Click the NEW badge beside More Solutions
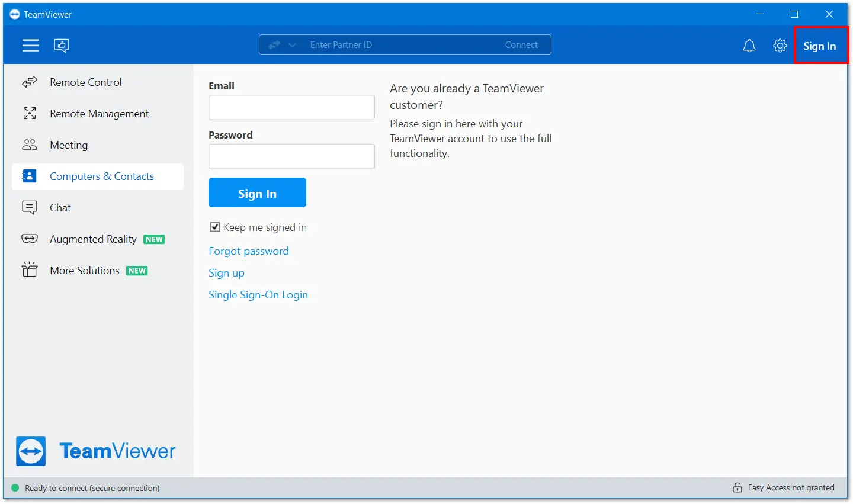This screenshot has height=504, width=853. (137, 271)
